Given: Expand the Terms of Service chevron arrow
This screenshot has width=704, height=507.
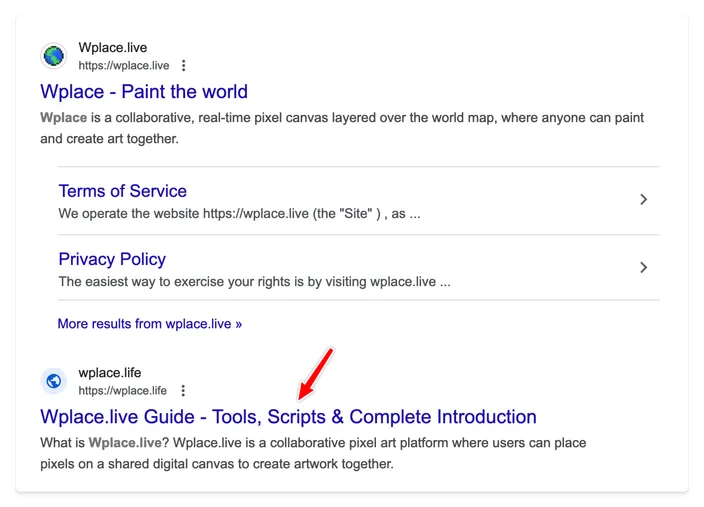Looking at the screenshot, I should (643, 199).
